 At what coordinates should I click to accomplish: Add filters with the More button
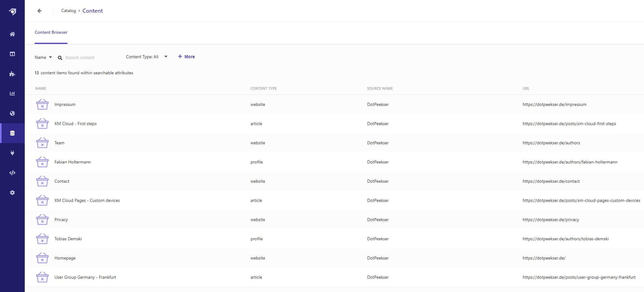pyautogui.click(x=186, y=57)
